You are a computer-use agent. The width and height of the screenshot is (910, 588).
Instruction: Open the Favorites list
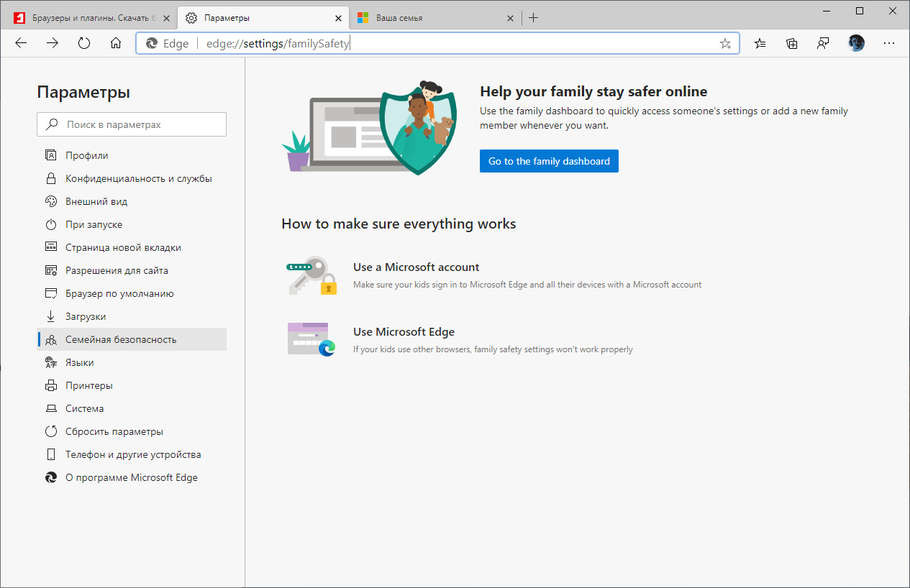pyautogui.click(x=760, y=43)
